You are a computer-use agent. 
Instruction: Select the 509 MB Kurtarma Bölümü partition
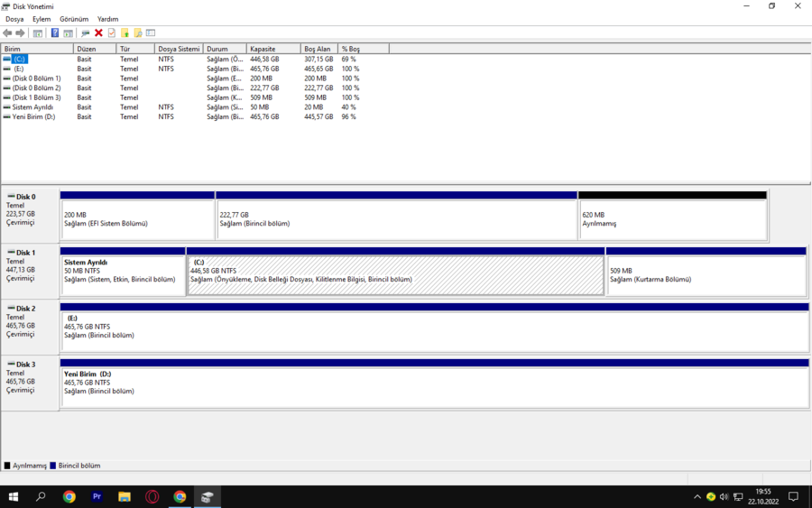click(706, 272)
